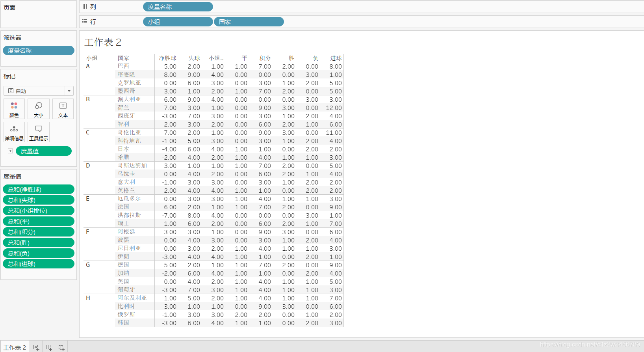The height and width of the screenshot is (352, 644).
Task: Open the mark type 自动 dropdown
Action: coord(39,91)
